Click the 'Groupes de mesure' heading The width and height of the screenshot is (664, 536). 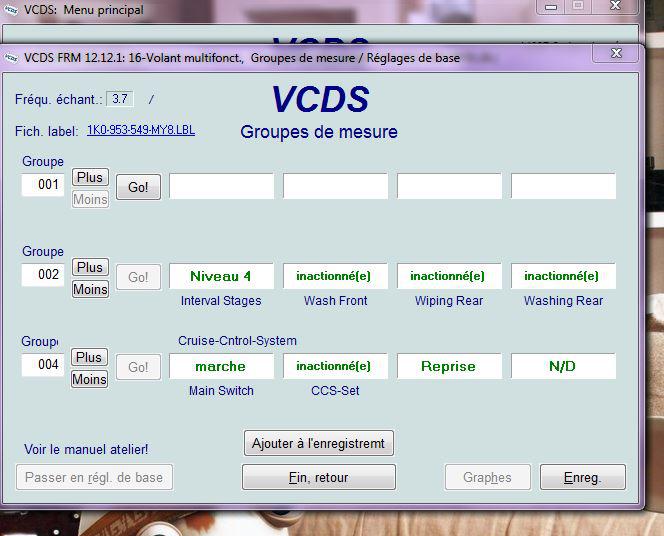tap(319, 132)
